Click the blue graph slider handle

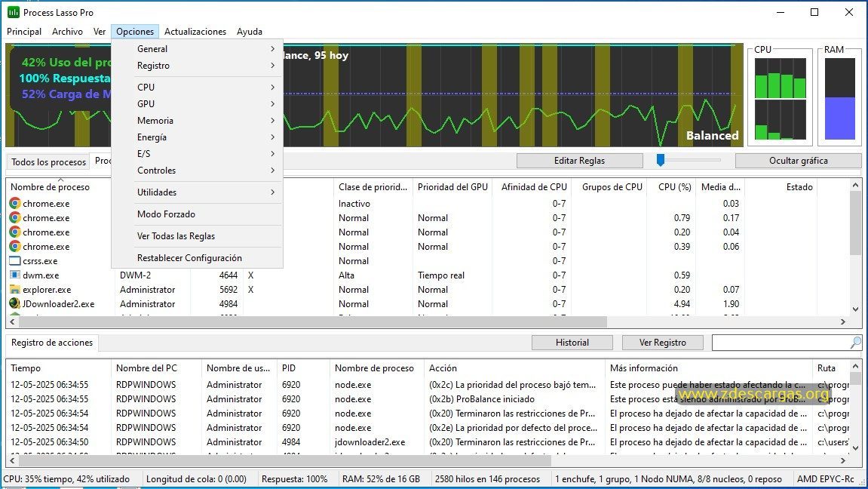(x=661, y=160)
